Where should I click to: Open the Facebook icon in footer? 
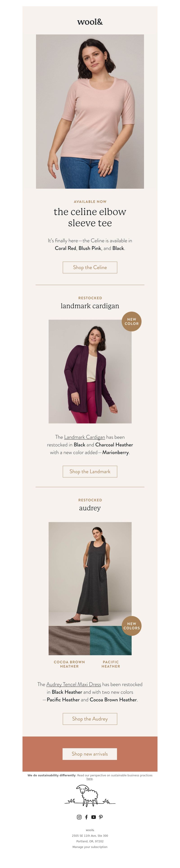tap(86, 817)
